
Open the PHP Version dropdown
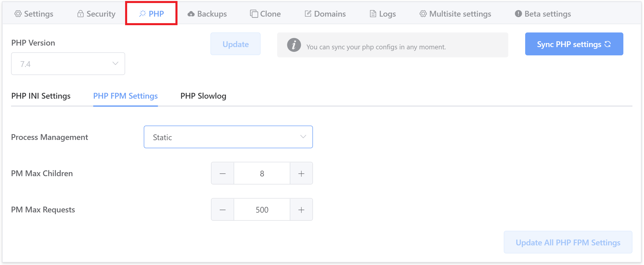pos(68,64)
